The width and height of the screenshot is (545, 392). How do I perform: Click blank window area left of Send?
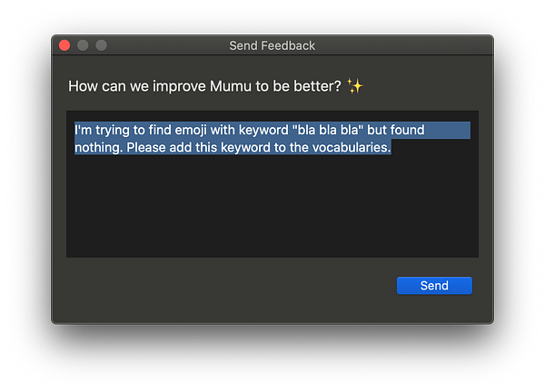coord(227,287)
